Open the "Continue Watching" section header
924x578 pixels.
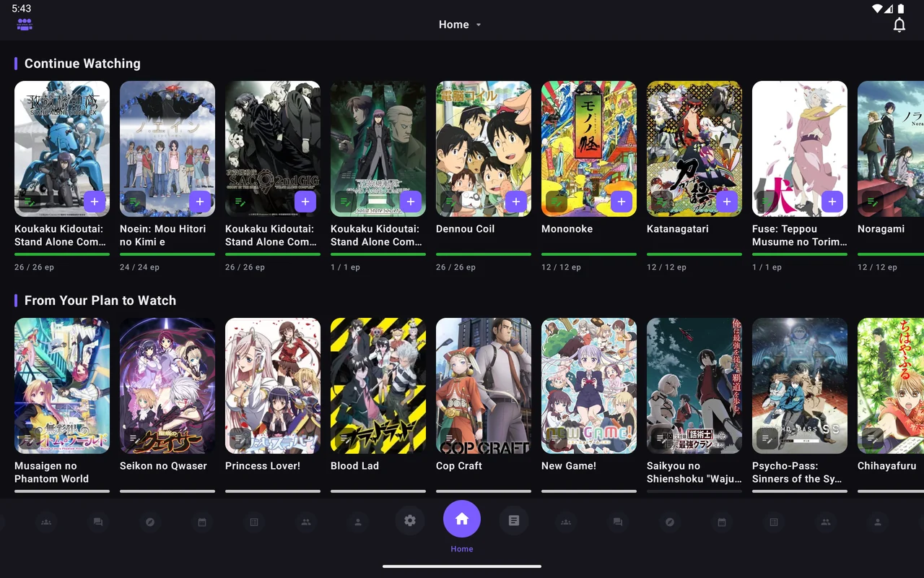82,64
